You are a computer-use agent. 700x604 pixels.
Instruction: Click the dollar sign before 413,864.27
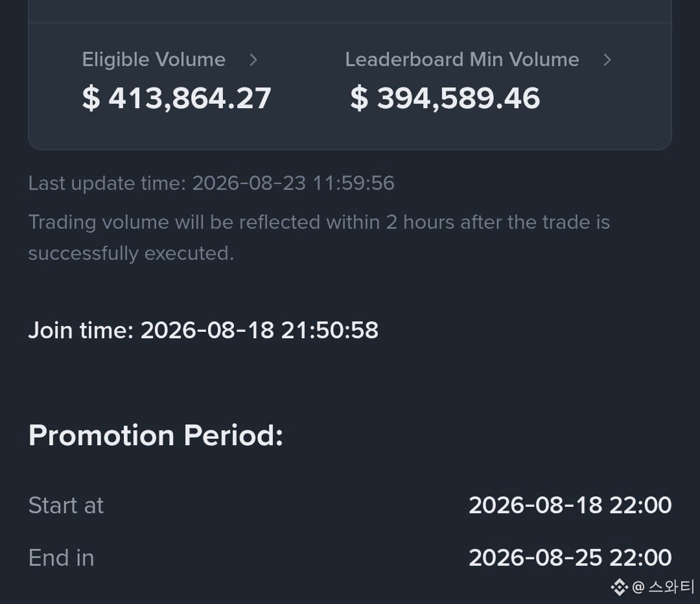point(91,99)
